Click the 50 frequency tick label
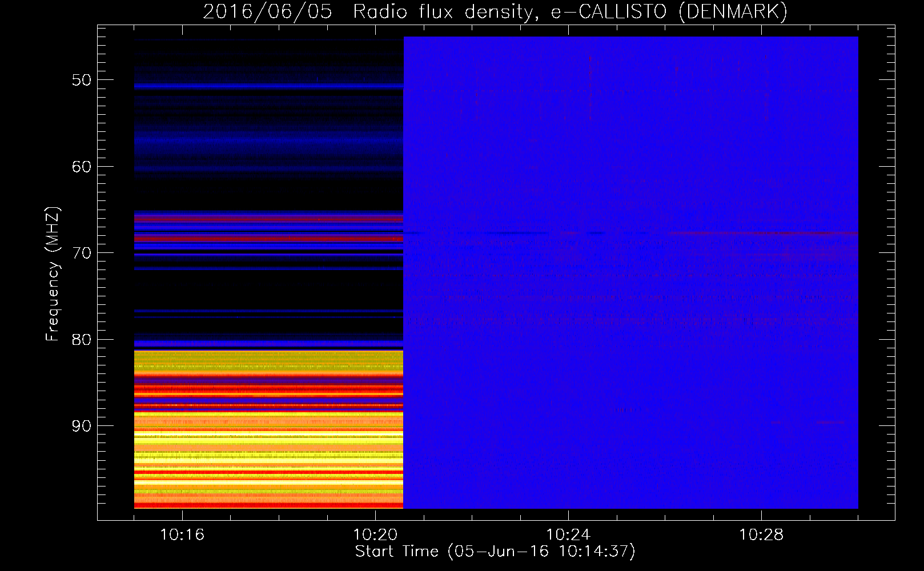The height and width of the screenshot is (571, 924). pyautogui.click(x=82, y=80)
